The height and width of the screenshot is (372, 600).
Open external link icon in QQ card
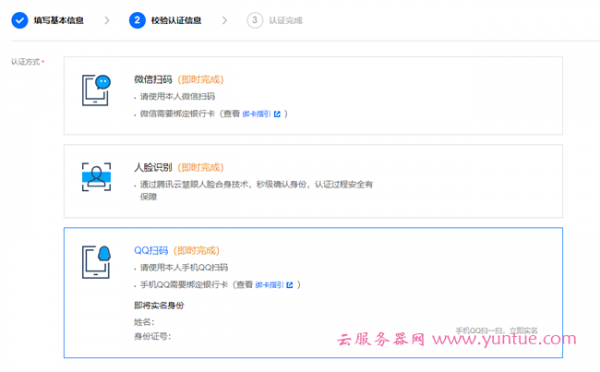(x=290, y=285)
